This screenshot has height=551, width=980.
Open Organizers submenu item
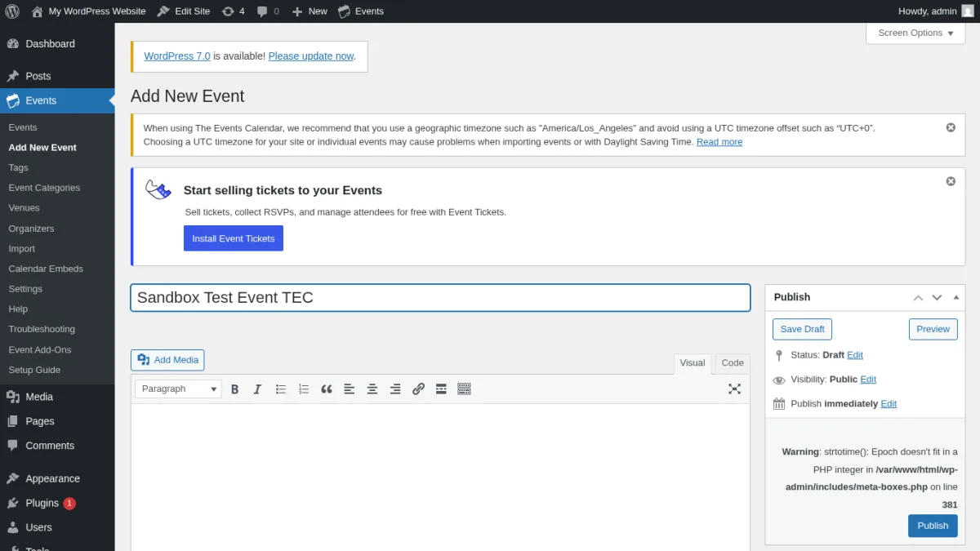[31, 229]
